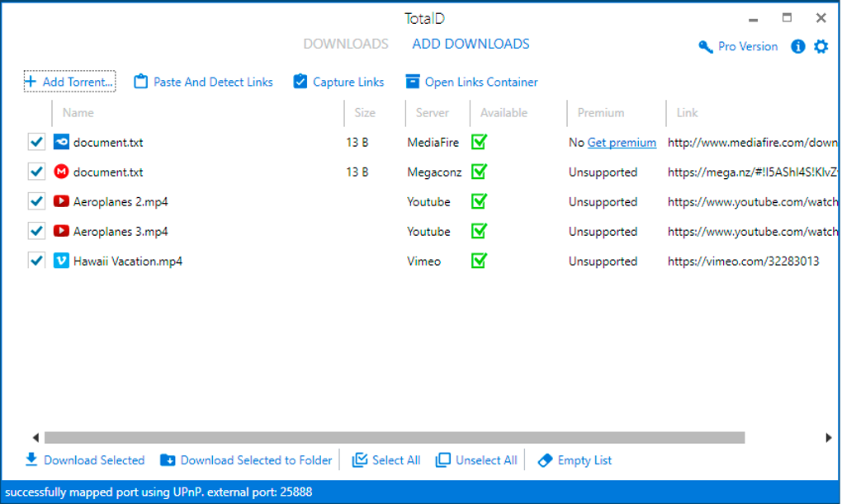
Task: Click green available checkmark for Aeroplanes 2.mp4
Action: click(x=479, y=200)
